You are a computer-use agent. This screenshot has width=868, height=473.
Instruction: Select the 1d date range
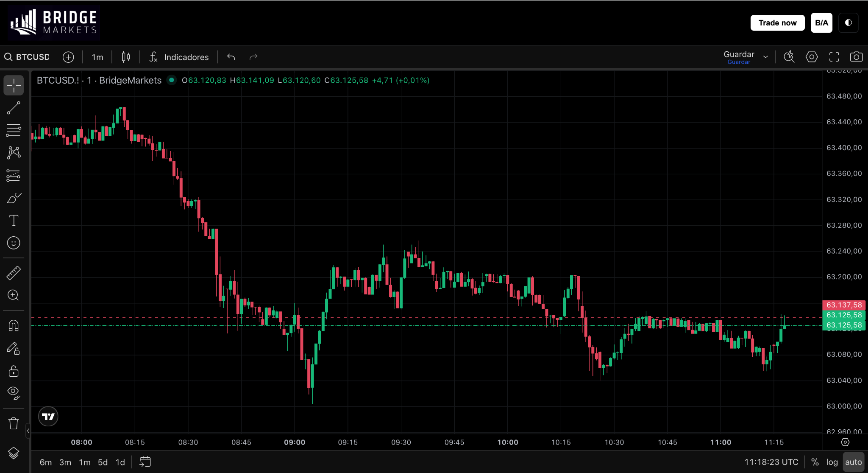[120, 462]
